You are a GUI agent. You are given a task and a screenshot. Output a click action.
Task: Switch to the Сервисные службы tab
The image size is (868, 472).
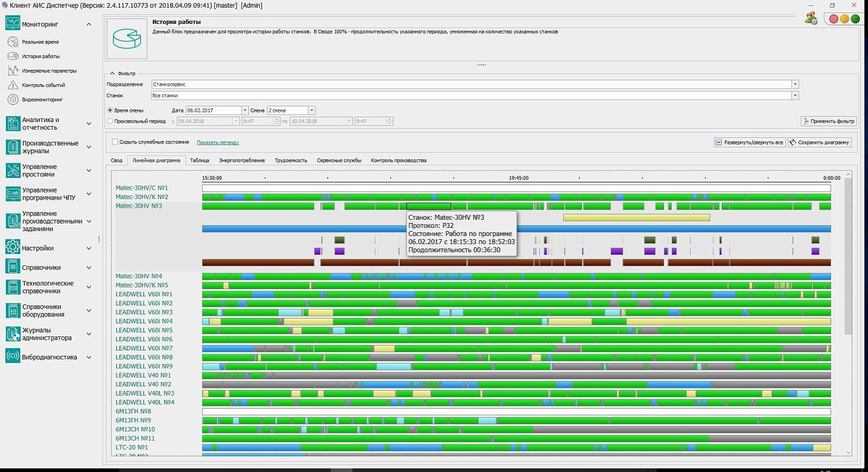pos(339,161)
